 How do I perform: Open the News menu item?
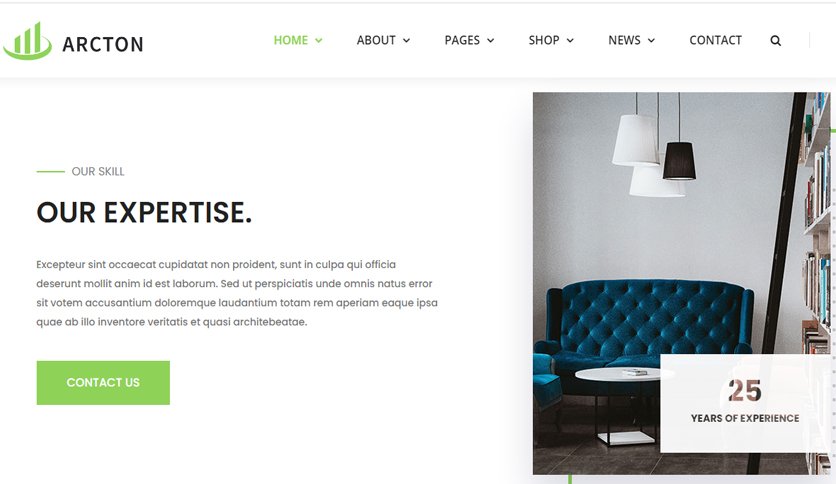tap(624, 41)
